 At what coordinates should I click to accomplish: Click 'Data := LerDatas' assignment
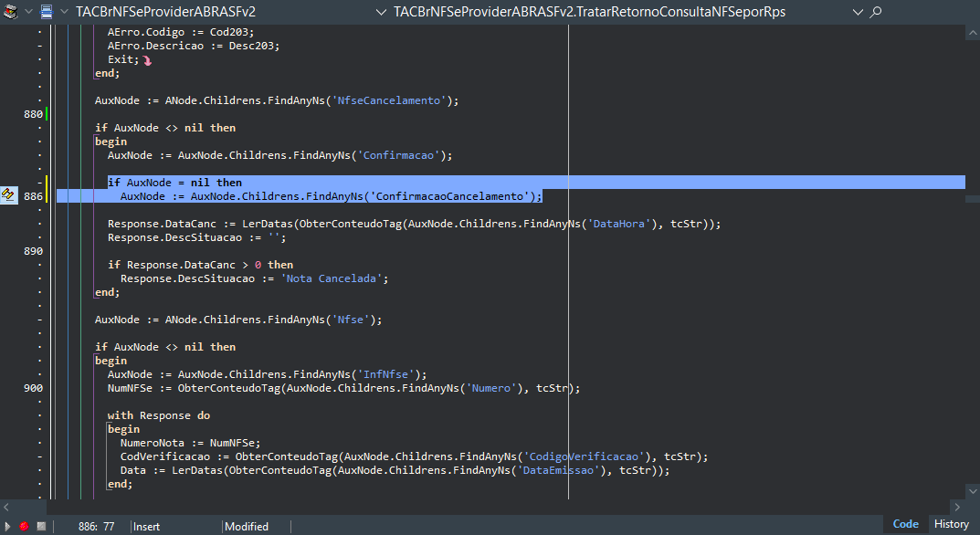(x=172, y=470)
